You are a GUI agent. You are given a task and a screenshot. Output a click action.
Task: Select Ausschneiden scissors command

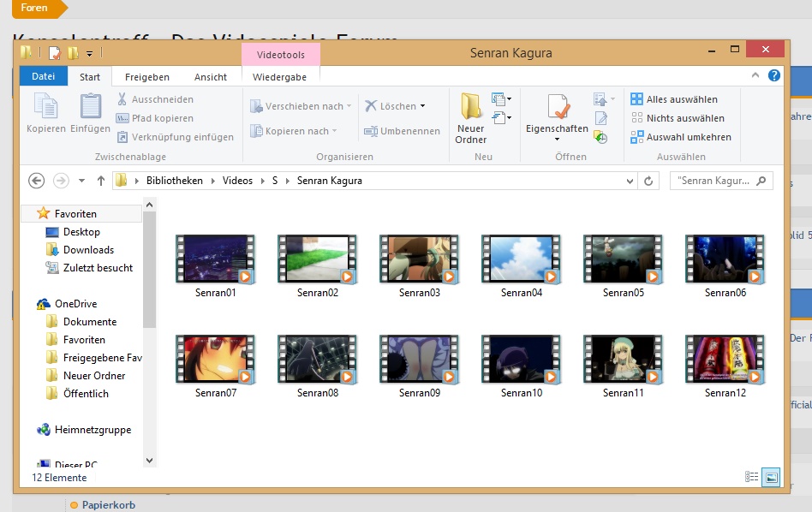pos(155,98)
